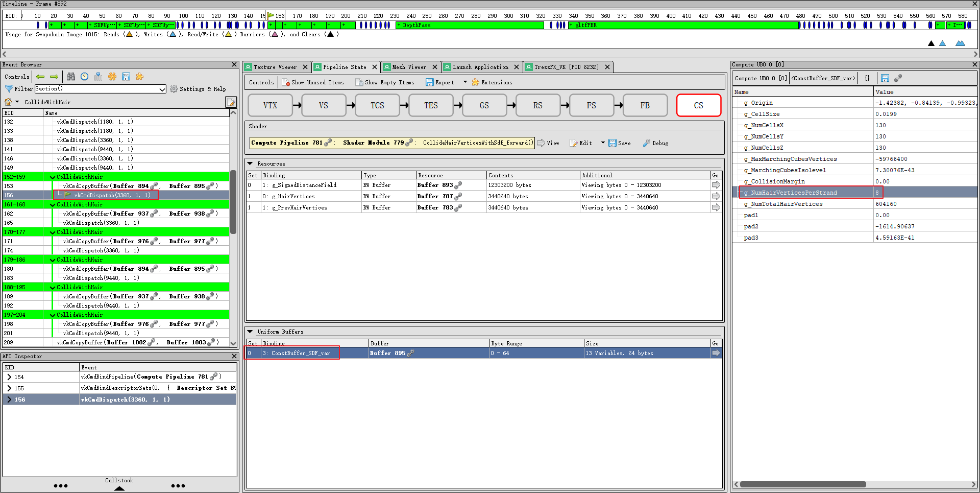Screen dimensions: 980x493
Task: Click the shader Edit button
Action: [581, 143]
